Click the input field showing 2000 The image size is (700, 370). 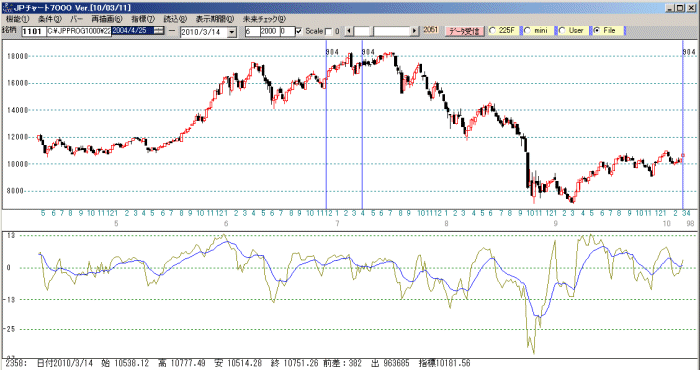[269, 31]
